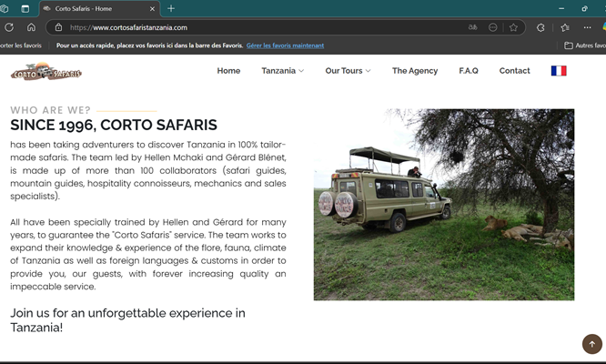Minimize the browser window
606x364 pixels.
[561, 8]
